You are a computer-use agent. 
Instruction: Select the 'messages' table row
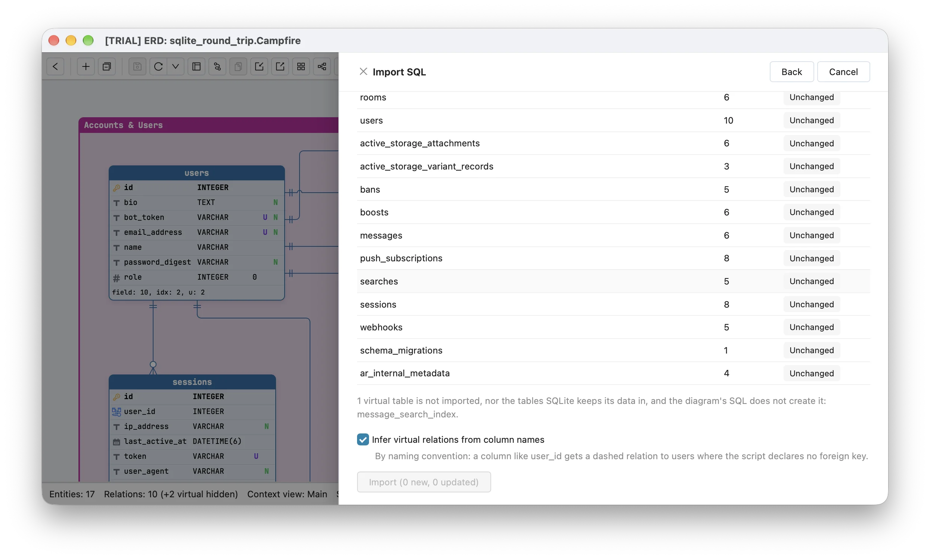pos(613,236)
